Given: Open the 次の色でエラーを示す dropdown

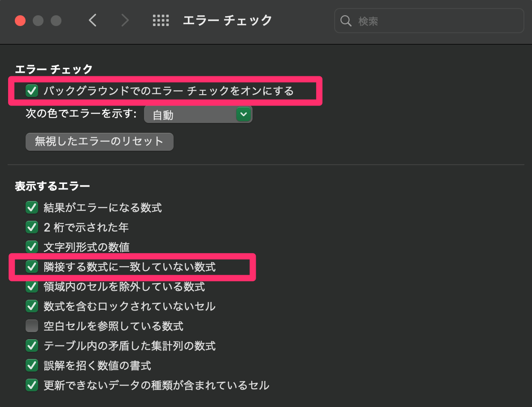Looking at the screenshot, I should click(x=198, y=114).
